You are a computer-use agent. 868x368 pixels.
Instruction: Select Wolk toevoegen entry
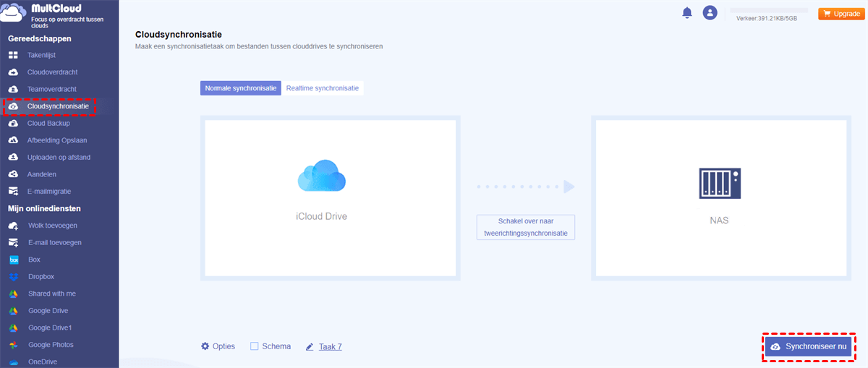[53, 226]
